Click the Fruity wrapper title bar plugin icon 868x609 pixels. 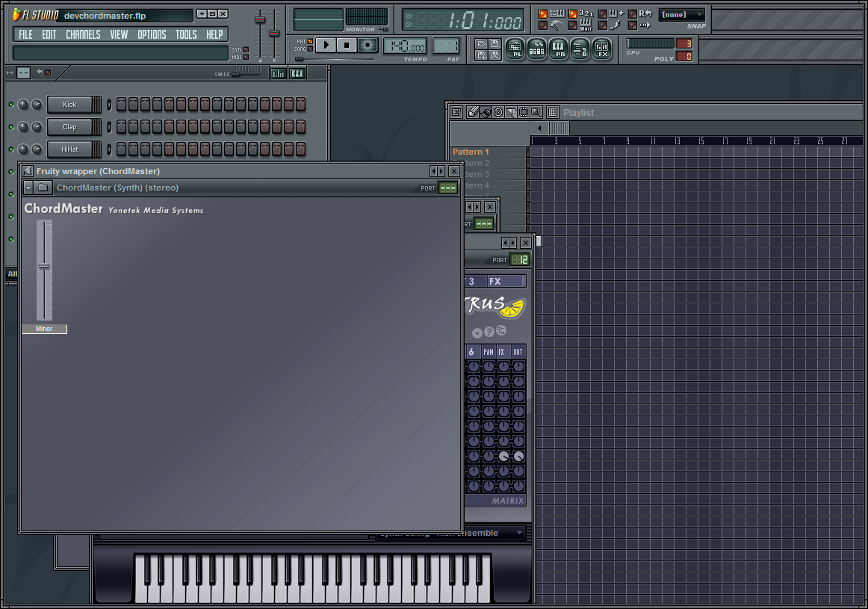pyautogui.click(x=28, y=171)
